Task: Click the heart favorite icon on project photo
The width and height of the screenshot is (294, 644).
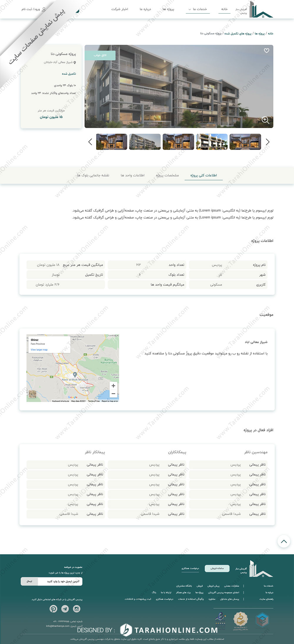Action: (266, 51)
